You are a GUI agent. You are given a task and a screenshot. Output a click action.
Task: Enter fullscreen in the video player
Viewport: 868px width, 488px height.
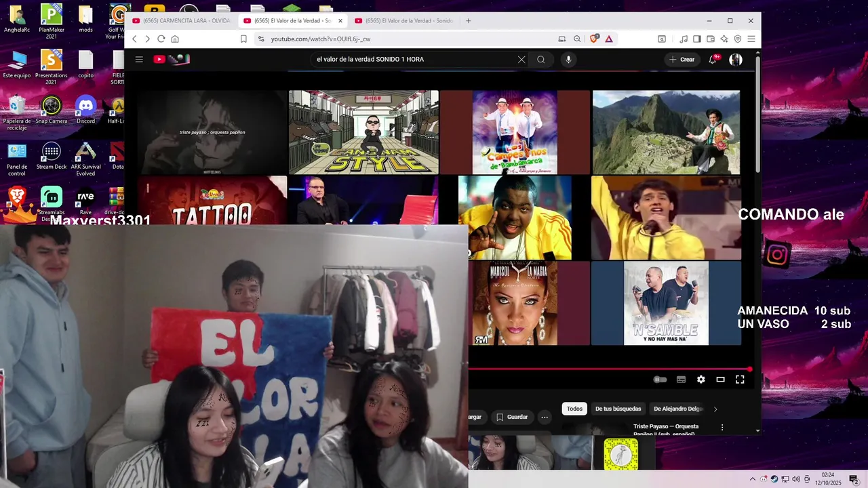tap(741, 380)
